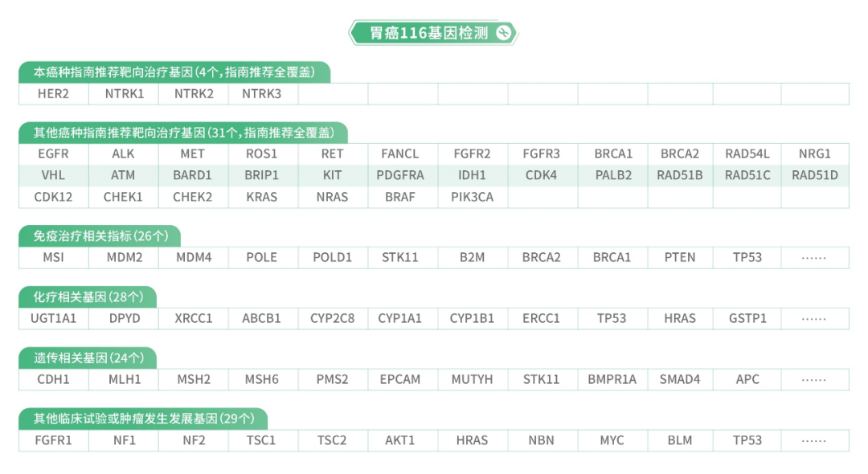Click the ellipsis cell in 遗传相关基因 row

[815, 379]
